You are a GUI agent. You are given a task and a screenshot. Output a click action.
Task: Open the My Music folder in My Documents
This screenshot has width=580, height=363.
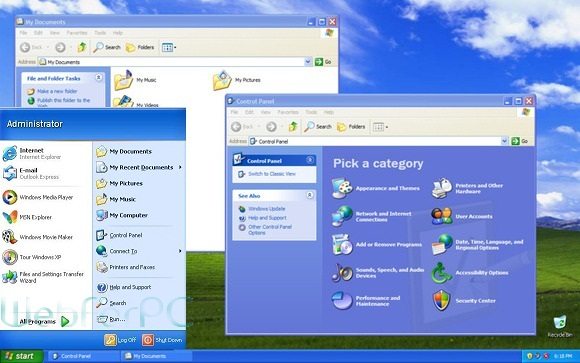pyautogui.click(x=124, y=80)
